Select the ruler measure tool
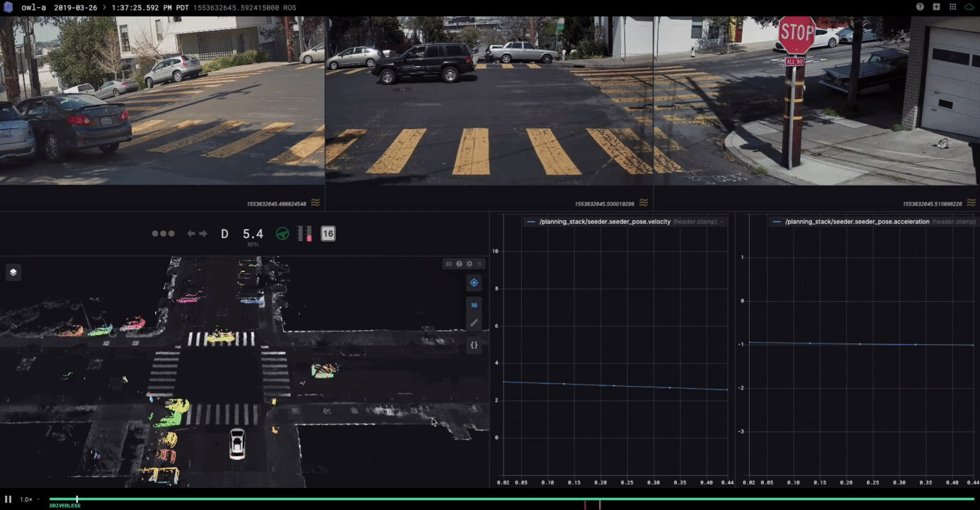The width and height of the screenshot is (980, 510). pos(474,323)
